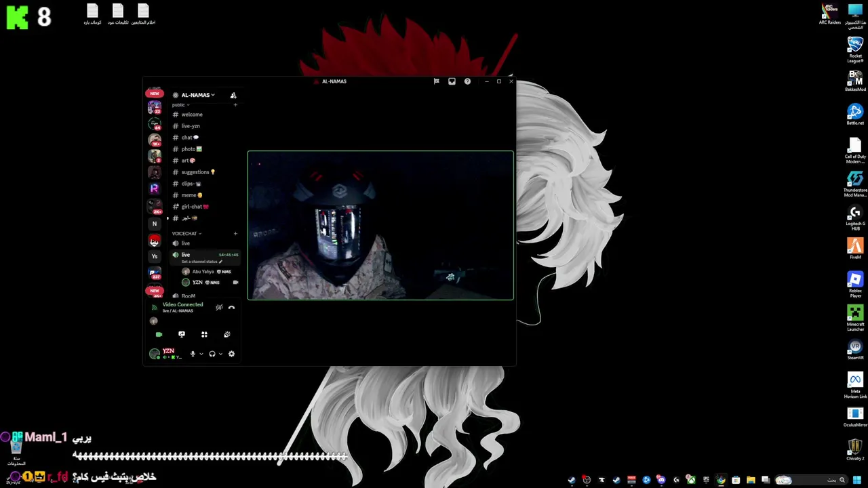Open Discord from the taskbar

click(661, 481)
